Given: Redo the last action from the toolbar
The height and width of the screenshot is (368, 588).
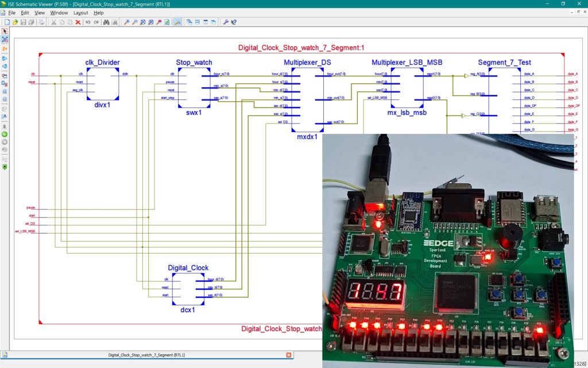Looking at the screenshot, I should [97, 22].
